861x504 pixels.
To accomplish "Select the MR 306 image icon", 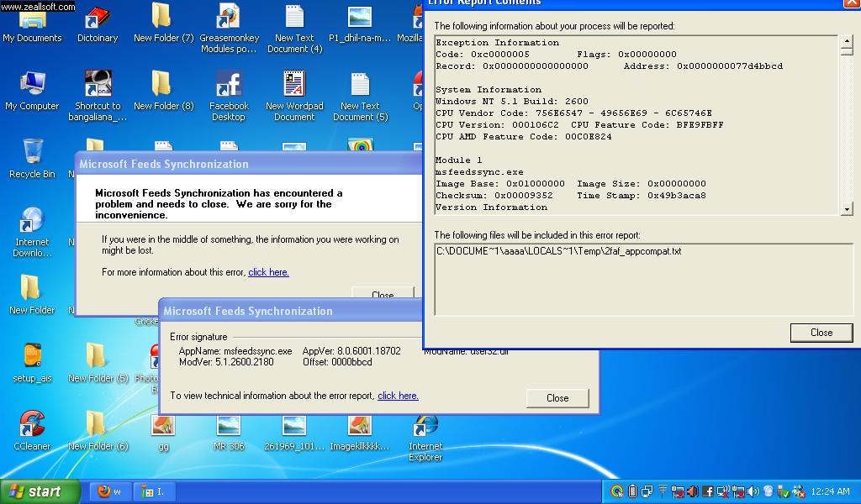I will pos(229,432).
